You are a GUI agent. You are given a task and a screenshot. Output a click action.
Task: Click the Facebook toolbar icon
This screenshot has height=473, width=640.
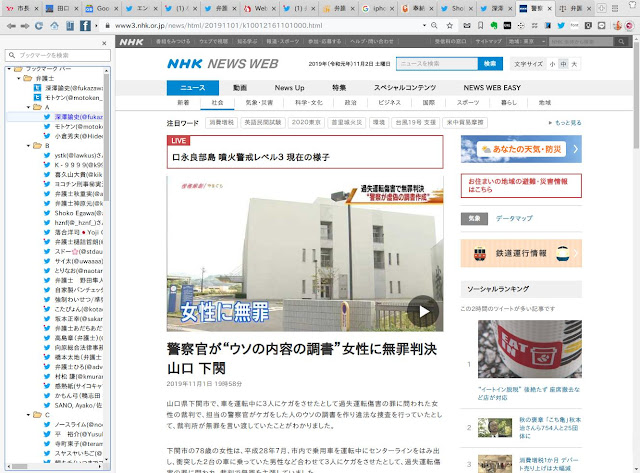click(85, 26)
